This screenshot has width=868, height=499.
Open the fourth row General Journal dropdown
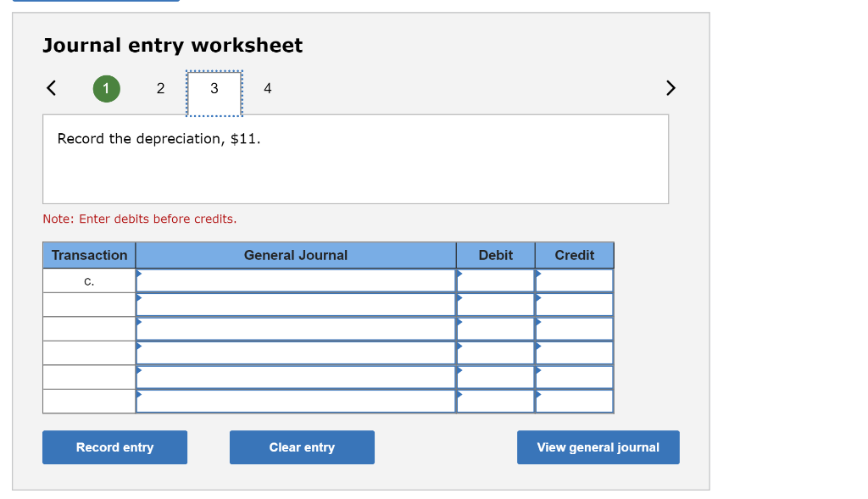coord(140,347)
